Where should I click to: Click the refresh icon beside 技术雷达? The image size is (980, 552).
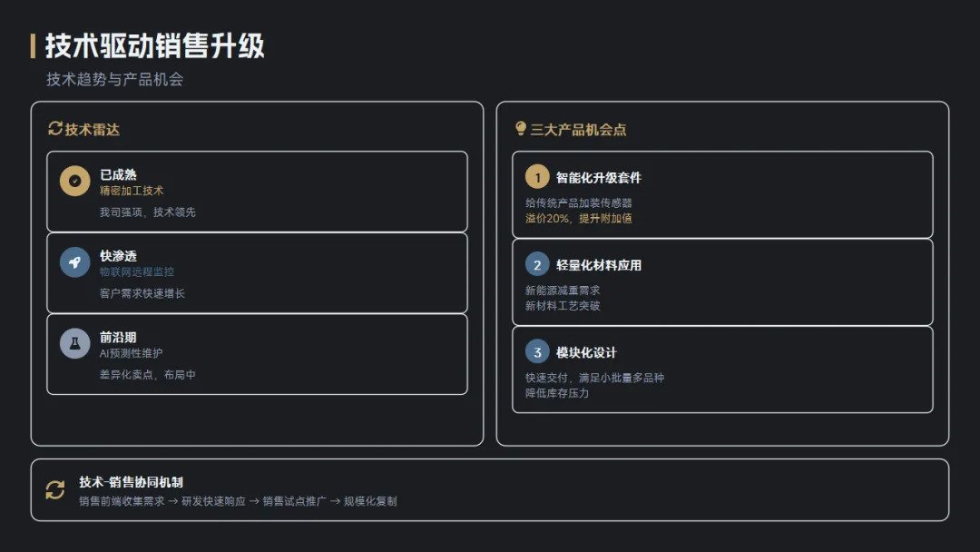click(54, 129)
